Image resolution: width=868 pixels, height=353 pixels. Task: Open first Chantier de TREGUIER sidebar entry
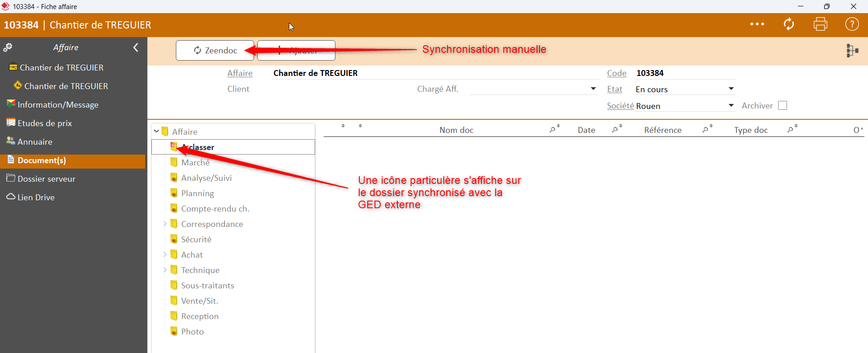click(61, 68)
